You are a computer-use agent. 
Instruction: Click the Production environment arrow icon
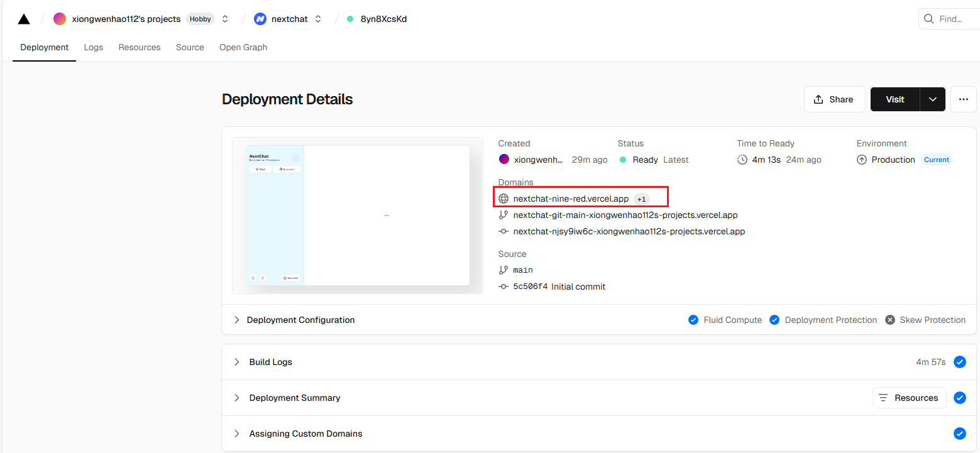click(x=862, y=160)
